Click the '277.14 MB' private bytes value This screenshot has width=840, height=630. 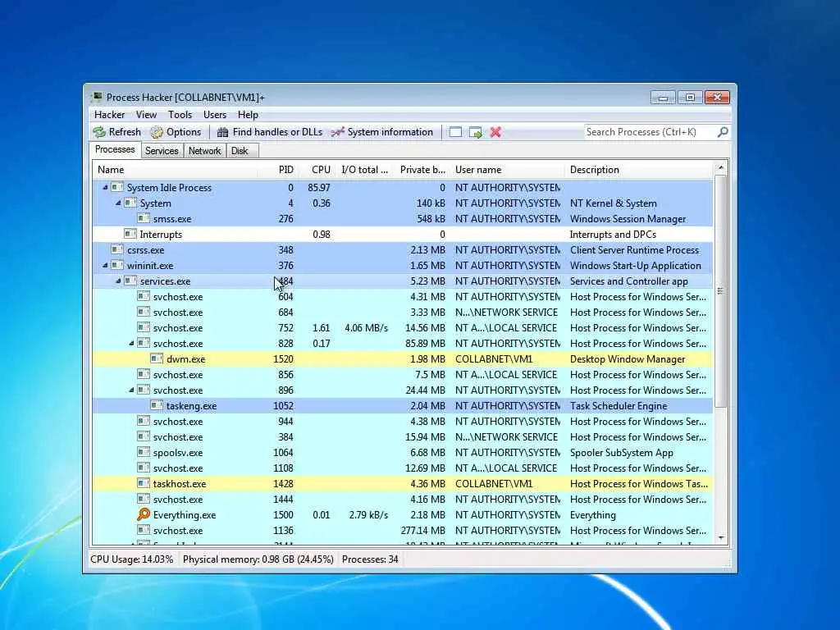(422, 531)
